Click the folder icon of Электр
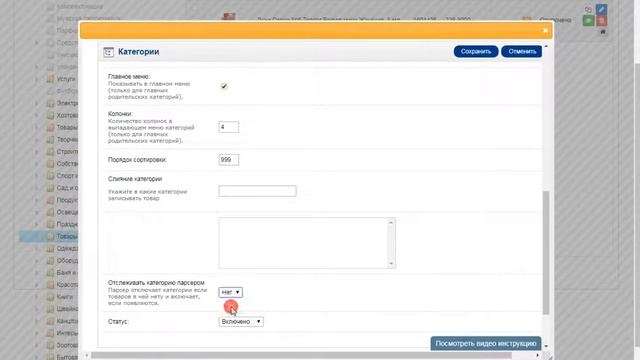 coord(50,103)
